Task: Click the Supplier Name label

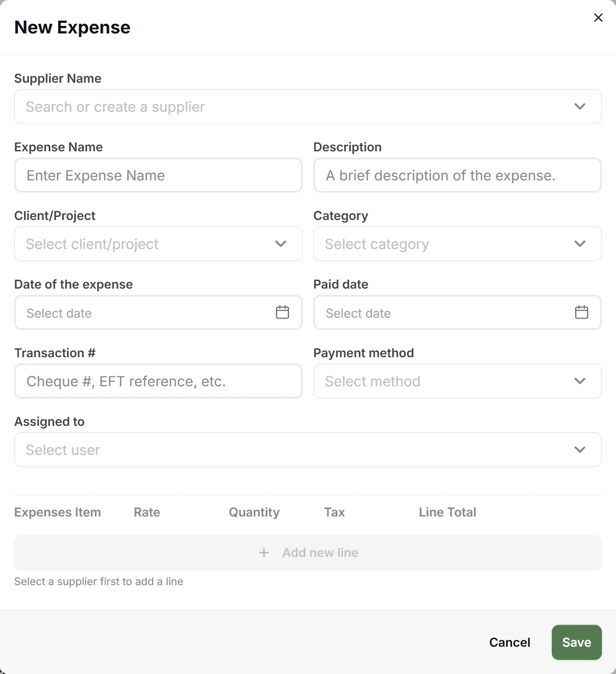Action: coord(58,78)
